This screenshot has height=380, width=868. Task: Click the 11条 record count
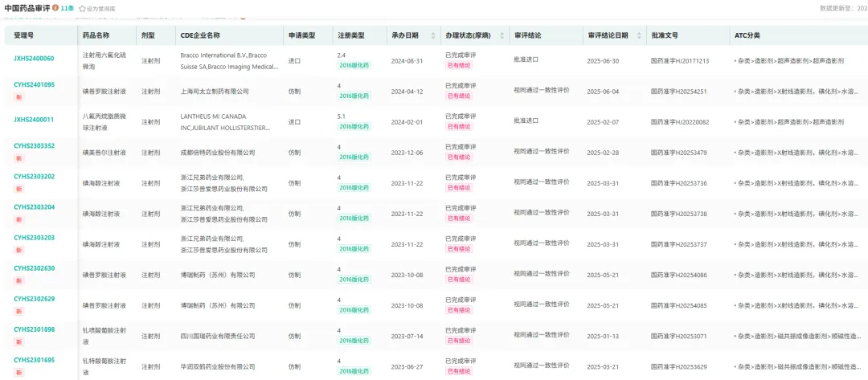pyautogui.click(x=67, y=8)
